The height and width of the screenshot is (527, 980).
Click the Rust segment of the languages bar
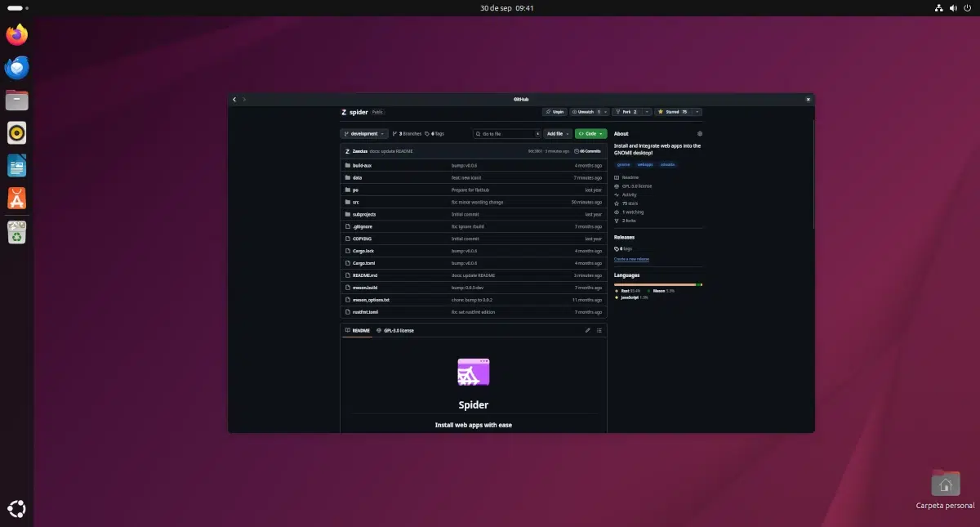[x=653, y=284]
